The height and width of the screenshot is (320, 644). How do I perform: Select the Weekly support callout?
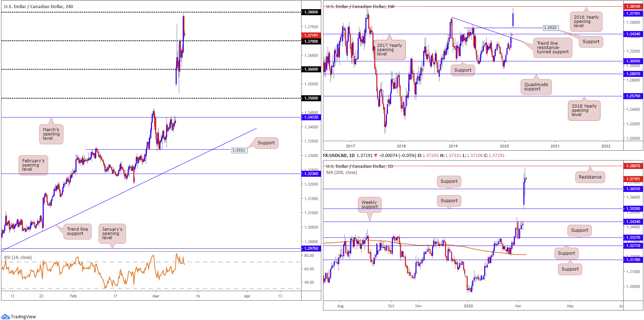click(369, 205)
